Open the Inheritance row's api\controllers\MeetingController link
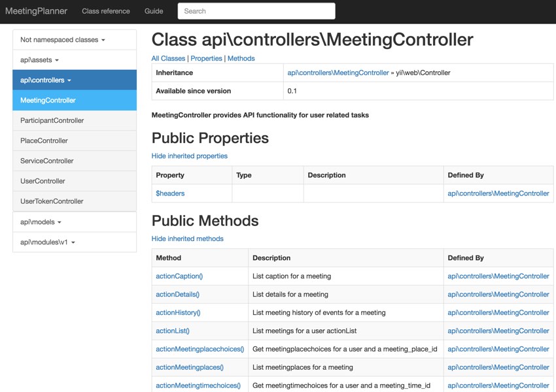556x392 pixels. [338, 73]
